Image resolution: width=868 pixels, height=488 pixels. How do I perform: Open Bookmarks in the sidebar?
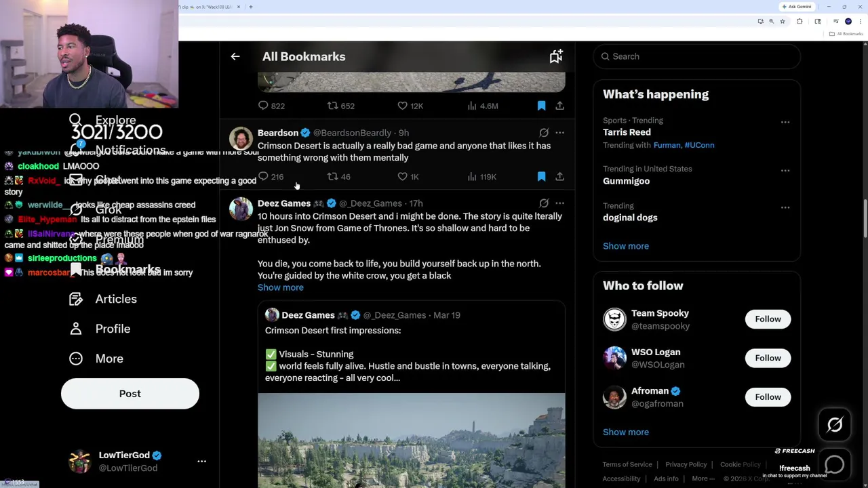115,269
